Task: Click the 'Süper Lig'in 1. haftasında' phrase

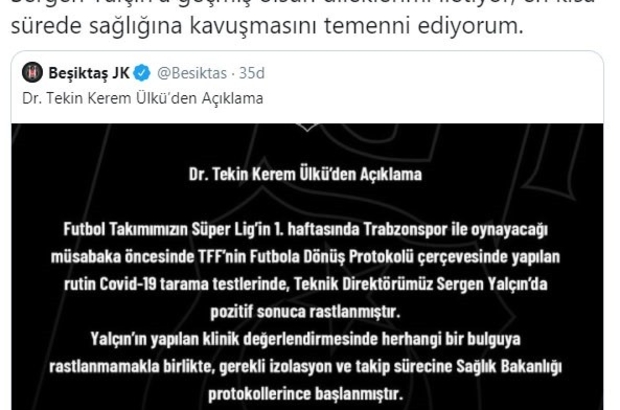Action: (275, 229)
